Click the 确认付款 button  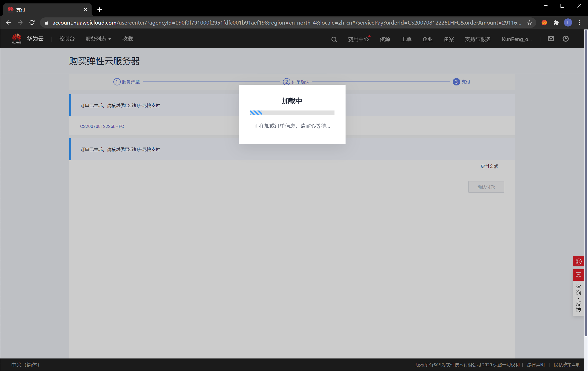coord(486,187)
